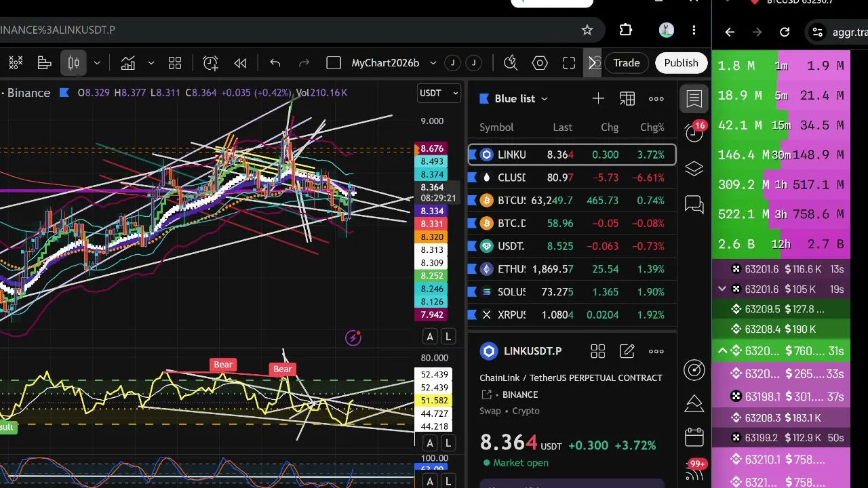Sort the watchlist by Chg column
Image resolution: width=868 pixels, height=488 pixels.
610,127
